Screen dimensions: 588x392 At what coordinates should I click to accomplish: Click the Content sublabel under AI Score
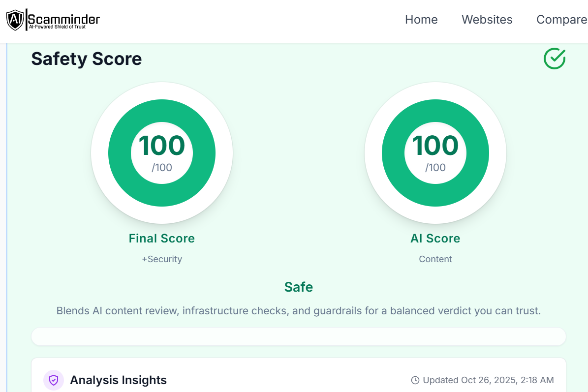coord(435,259)
